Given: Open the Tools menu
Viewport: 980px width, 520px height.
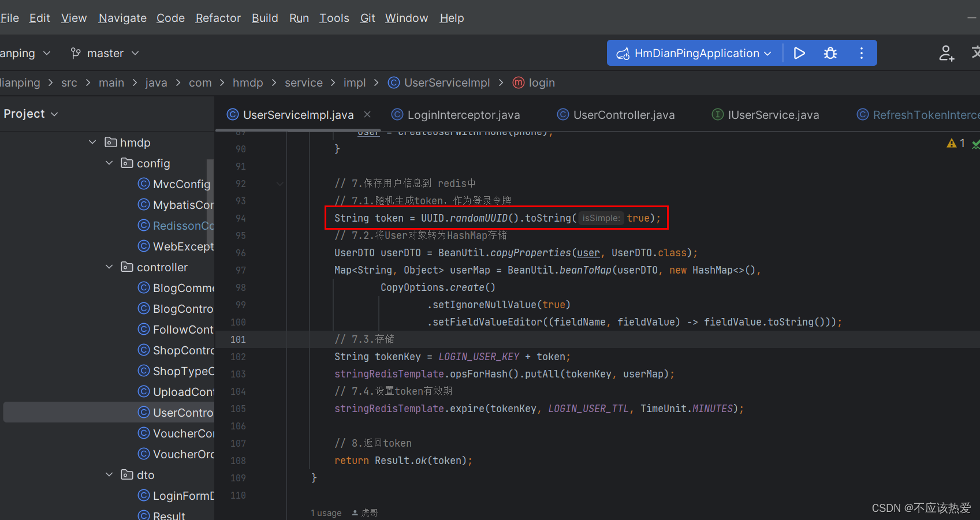Looking at the screenshot, I should tap(334, 18).
